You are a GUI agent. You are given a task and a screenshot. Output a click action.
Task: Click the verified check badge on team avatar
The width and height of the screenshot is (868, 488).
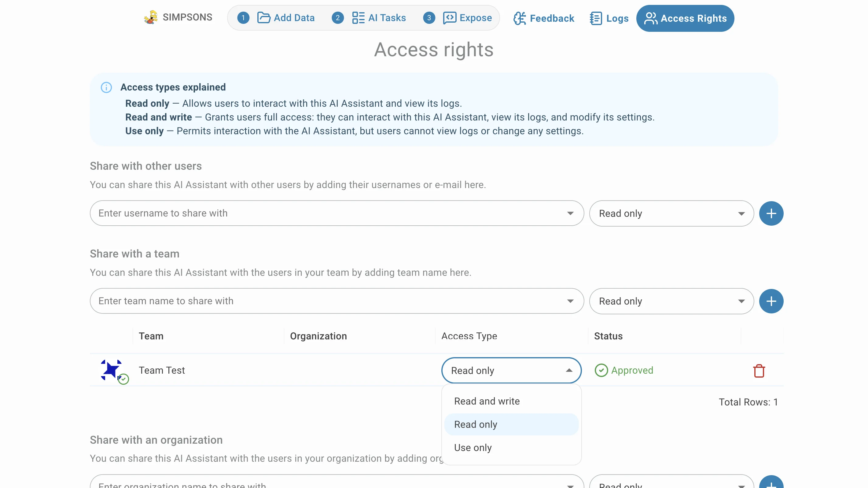123,379
